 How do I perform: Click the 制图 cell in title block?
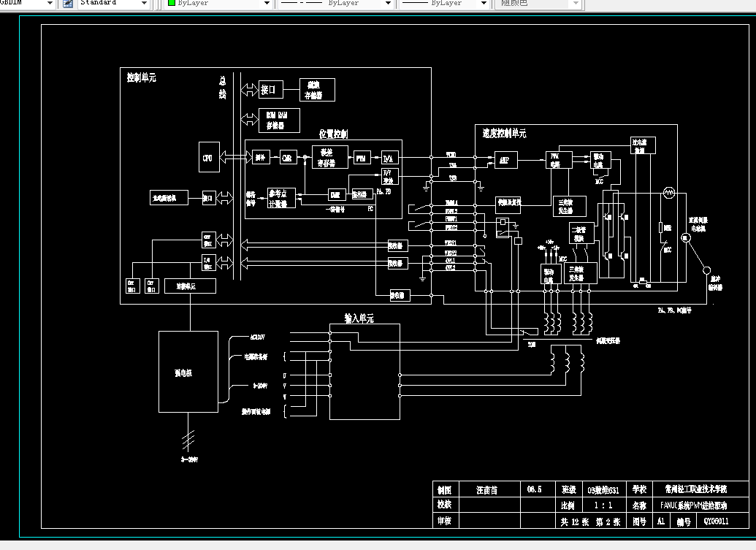point(445,490)
